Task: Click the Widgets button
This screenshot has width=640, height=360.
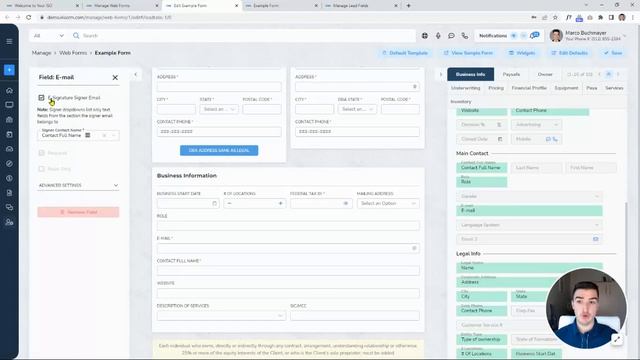Action: point(522,53)
